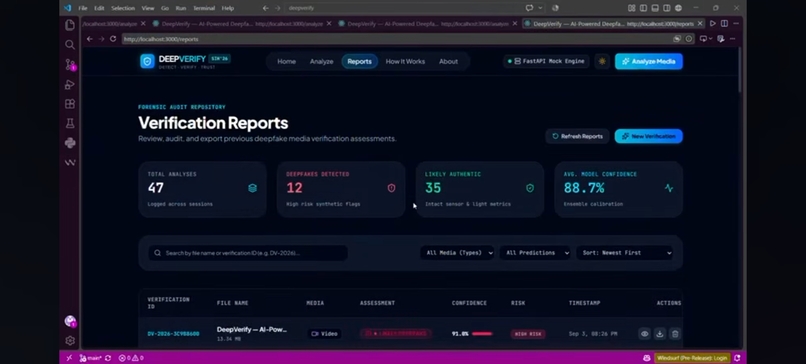
Task: Open the View menu
Action: 148,8
